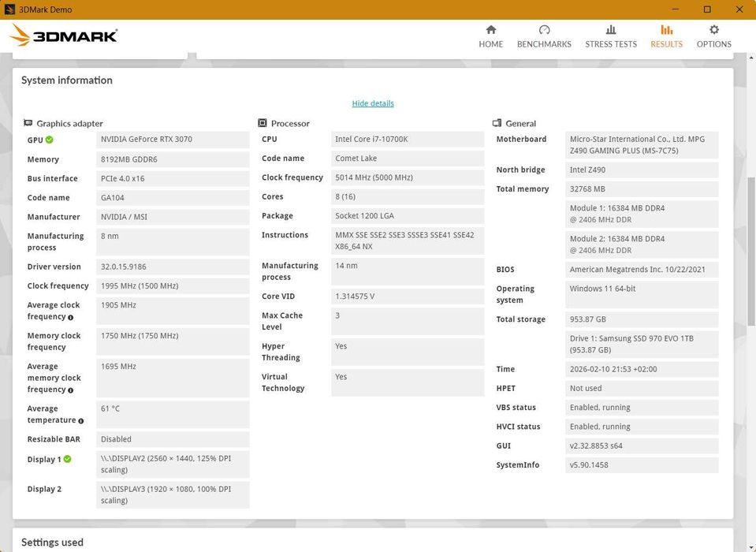This screenshot has width=756, height=552.
Task: Select the GA104 code name value
Action: click(173, 198)
